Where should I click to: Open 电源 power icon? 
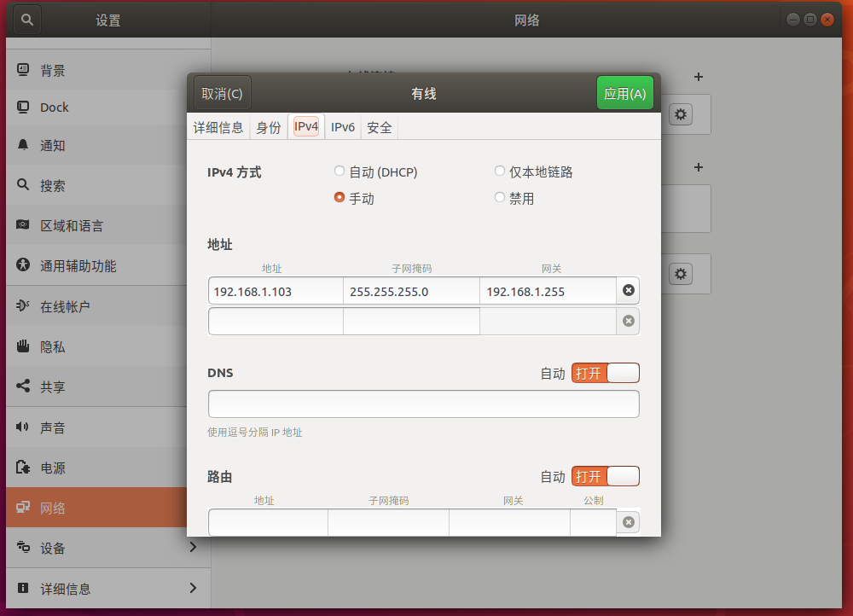(23, 467)
